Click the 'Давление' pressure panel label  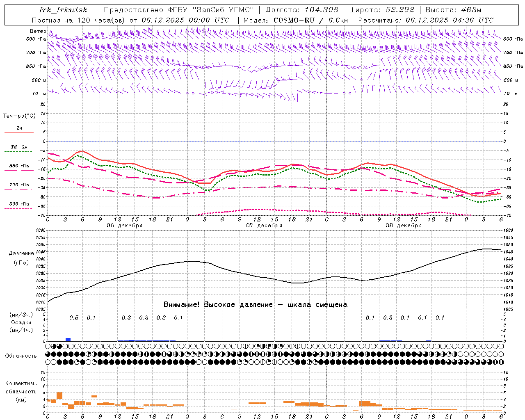[x=21, y=253]
